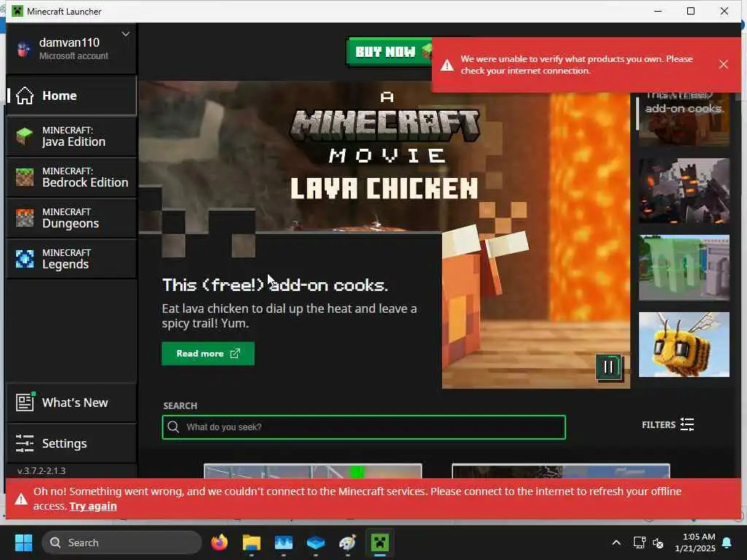This screenshot has width=747, height=560.
Task: Open launcher Settings
Action: pos(71,443)
